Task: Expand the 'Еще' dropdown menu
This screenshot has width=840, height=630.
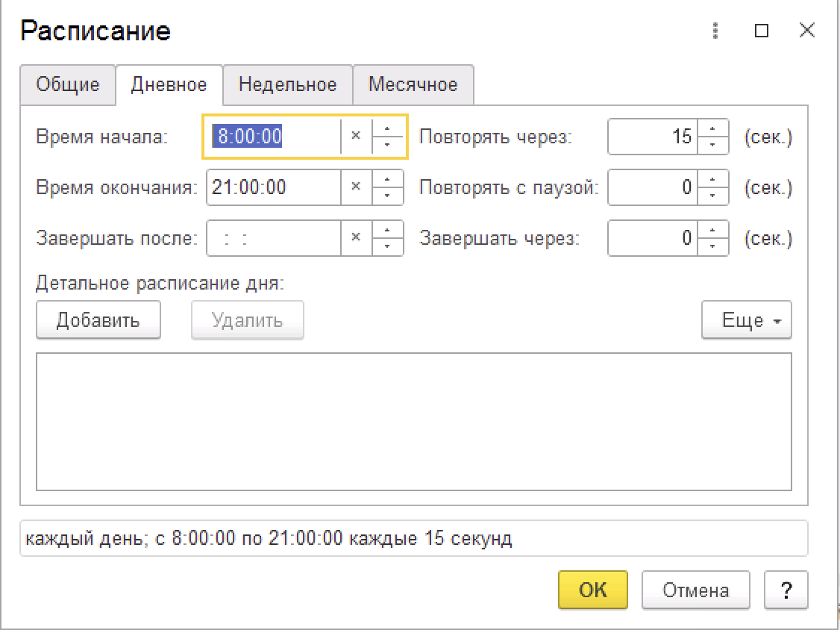Action: [x=746, y=321]
